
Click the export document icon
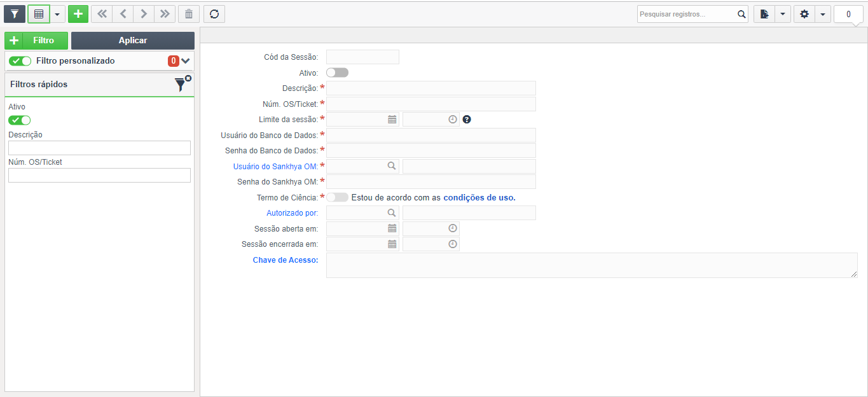(764, 14)
